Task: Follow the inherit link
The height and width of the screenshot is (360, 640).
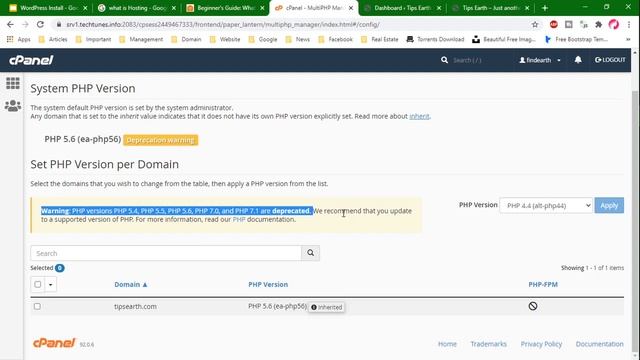Action: pos(419,116)
